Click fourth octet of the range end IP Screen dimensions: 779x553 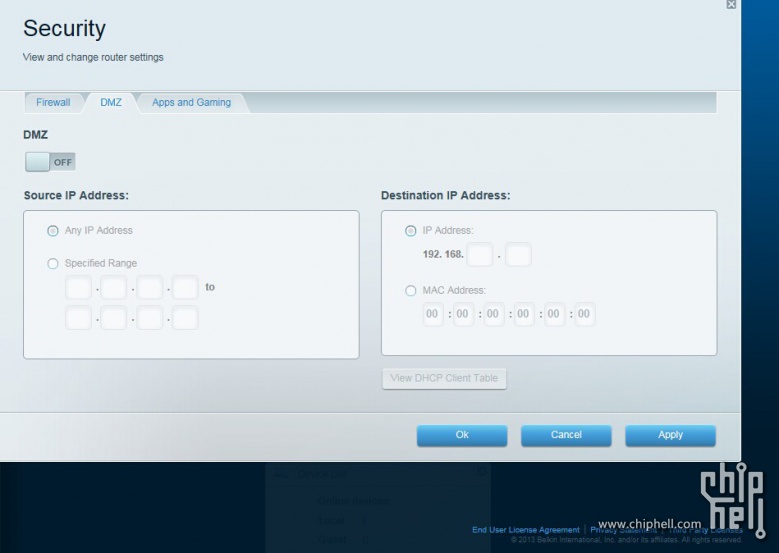tap(185, 317)
